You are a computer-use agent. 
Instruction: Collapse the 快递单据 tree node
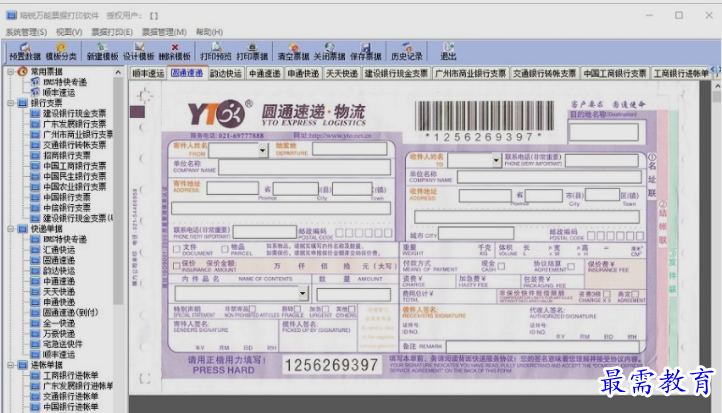pos(11,228)
